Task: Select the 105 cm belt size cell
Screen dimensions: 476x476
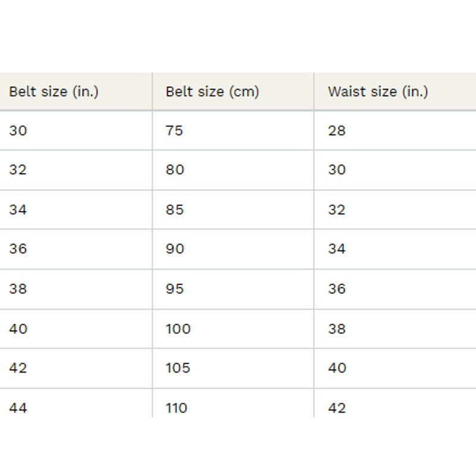Action: tap(178, 368)
